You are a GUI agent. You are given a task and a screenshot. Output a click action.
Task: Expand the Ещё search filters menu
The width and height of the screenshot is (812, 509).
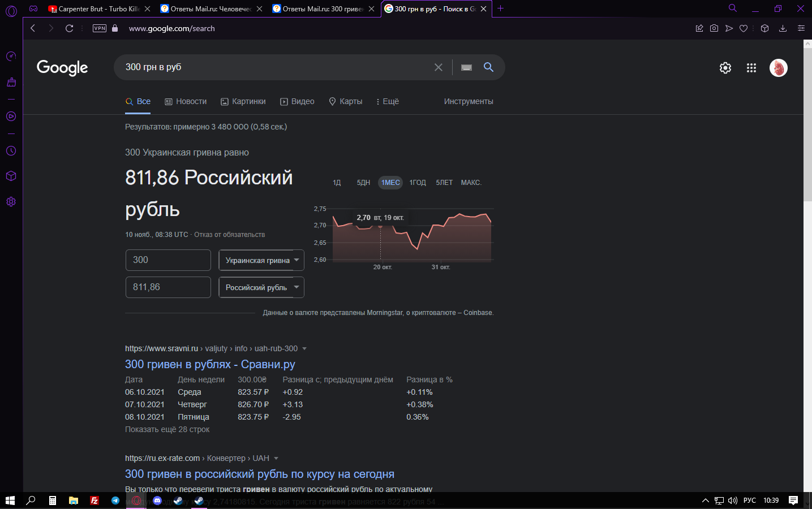pyautogui.click(x=388, y=101)
